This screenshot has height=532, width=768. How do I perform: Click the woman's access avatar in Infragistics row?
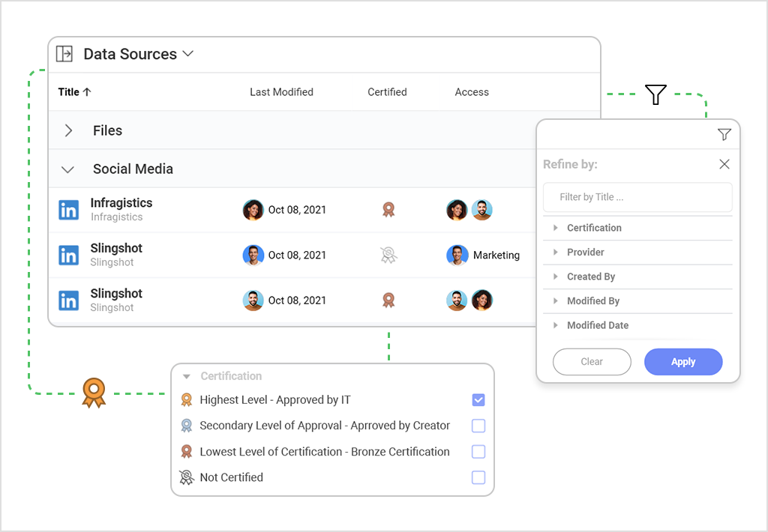point(457,210)
